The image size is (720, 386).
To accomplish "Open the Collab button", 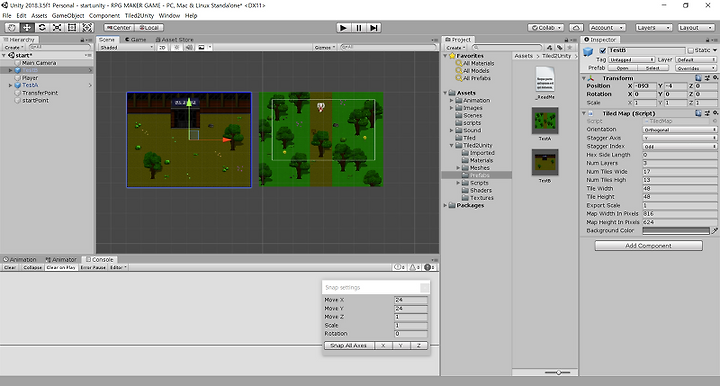I will tap(546, 28).
